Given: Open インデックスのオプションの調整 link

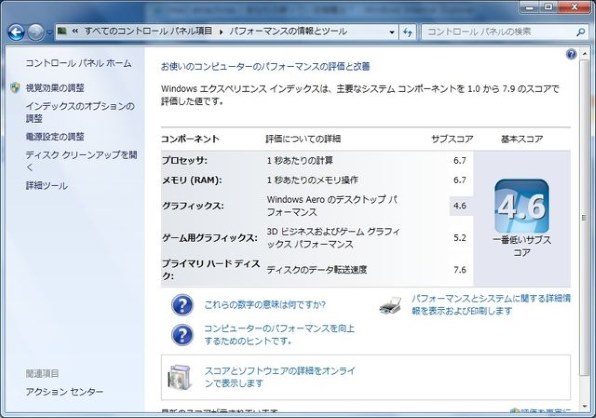Looking at the screenshot, I should [80, 112].
